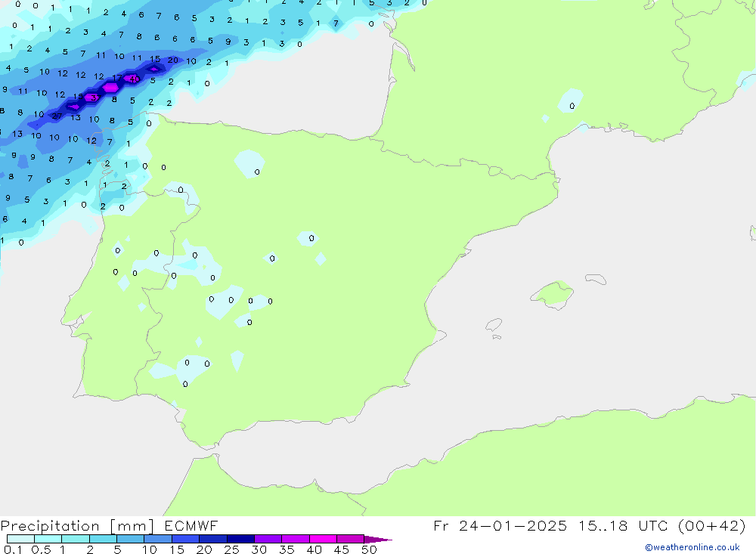Click the '37' precipitation value on the map
Viewport: 756px width, 554px height.
(x=94, y=97)
